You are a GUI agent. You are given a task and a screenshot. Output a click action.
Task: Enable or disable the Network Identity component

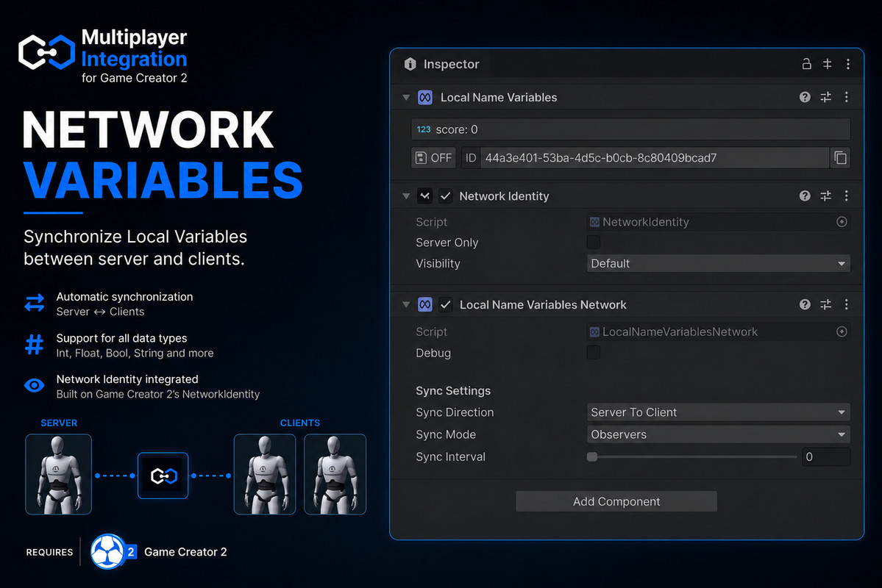click(446, 196)
